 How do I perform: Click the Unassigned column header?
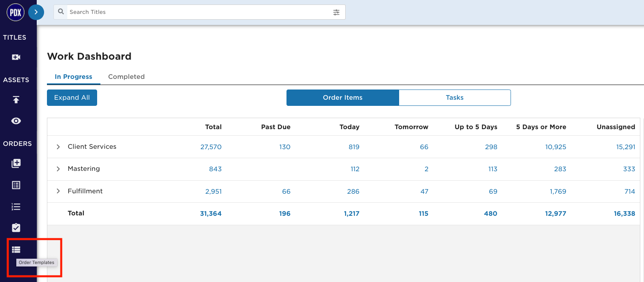click(616, 127)
